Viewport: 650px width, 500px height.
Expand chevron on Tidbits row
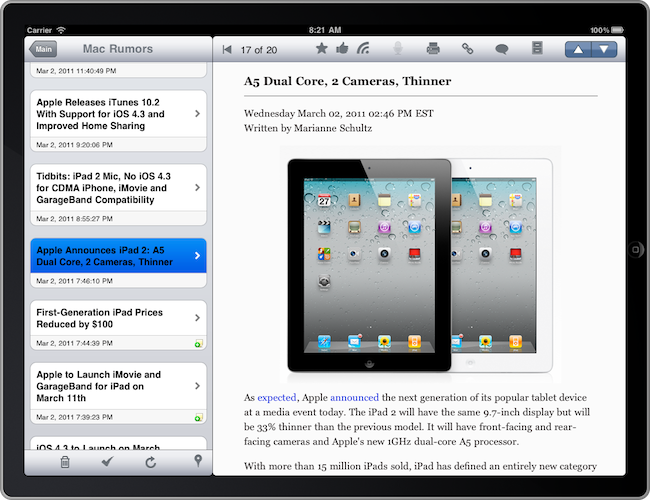click(x=197, y=187)
